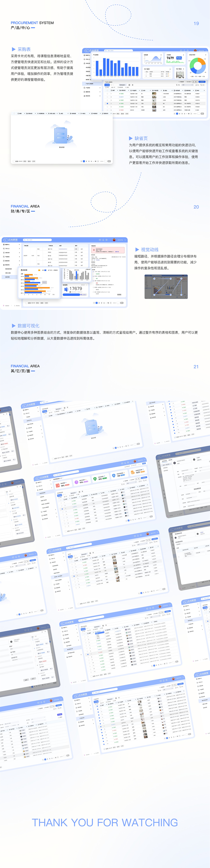Select row 1 (WLB821-508) in the product table
Viewport: 210px width, 868px height.
(107, 94)
